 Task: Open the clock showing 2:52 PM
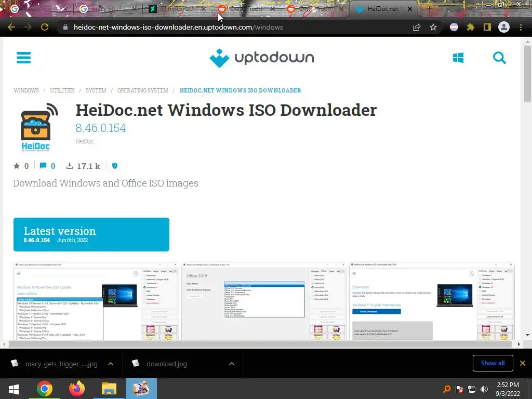tap(508, 389)
